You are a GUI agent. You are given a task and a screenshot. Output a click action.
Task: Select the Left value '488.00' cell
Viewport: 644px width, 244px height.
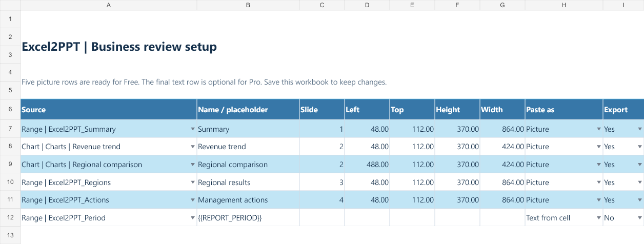(367, 165)
